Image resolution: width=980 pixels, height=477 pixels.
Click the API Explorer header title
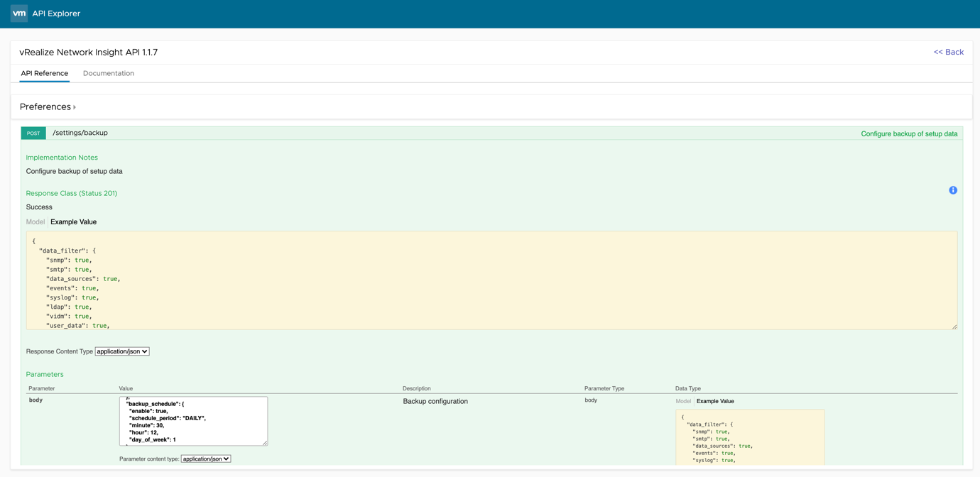pyautogui.click(x=56, y=13)
